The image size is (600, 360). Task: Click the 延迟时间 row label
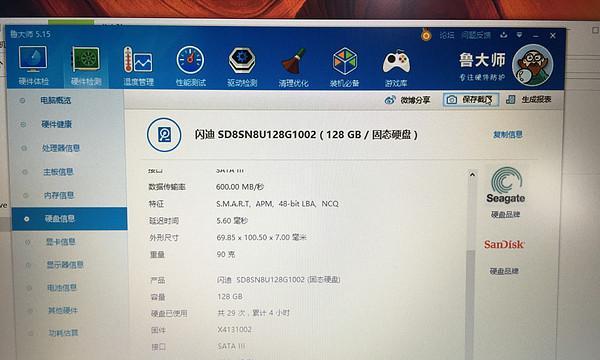(x=164, y=221)
